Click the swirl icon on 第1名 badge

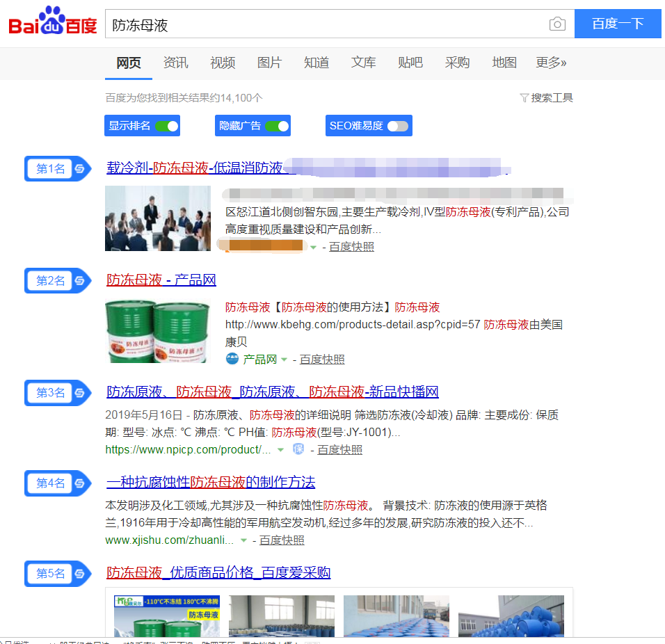point(80,169)
